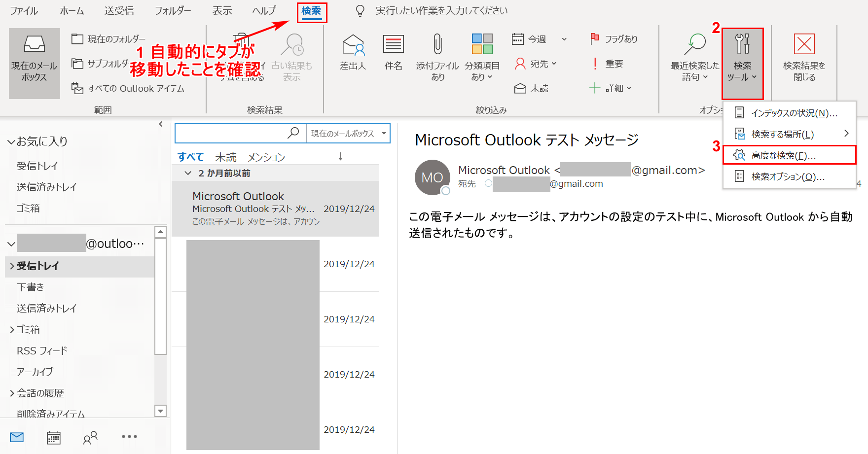The width and height of the screenshot is (868, 454).
Task: Expand the account Inbox (受信トレイ) folder
Action: [12, 266]
